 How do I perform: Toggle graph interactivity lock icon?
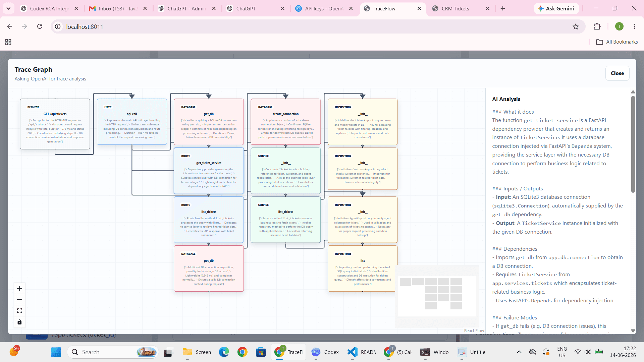point(19,322)
